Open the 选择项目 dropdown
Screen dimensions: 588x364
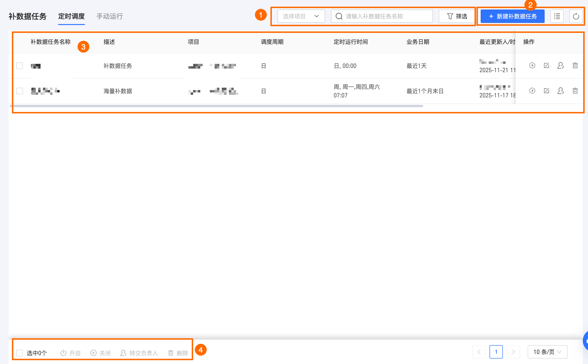click(301, 16)
